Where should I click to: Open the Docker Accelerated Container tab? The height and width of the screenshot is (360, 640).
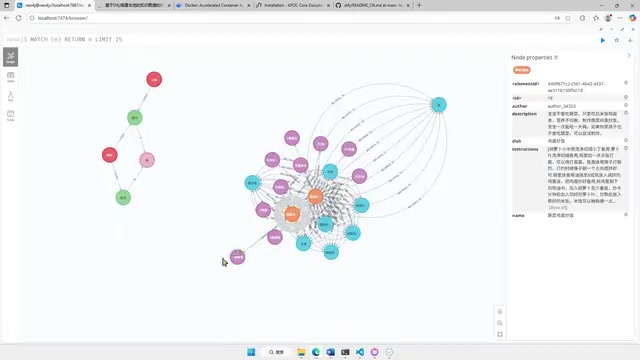(x=212, y=5)
